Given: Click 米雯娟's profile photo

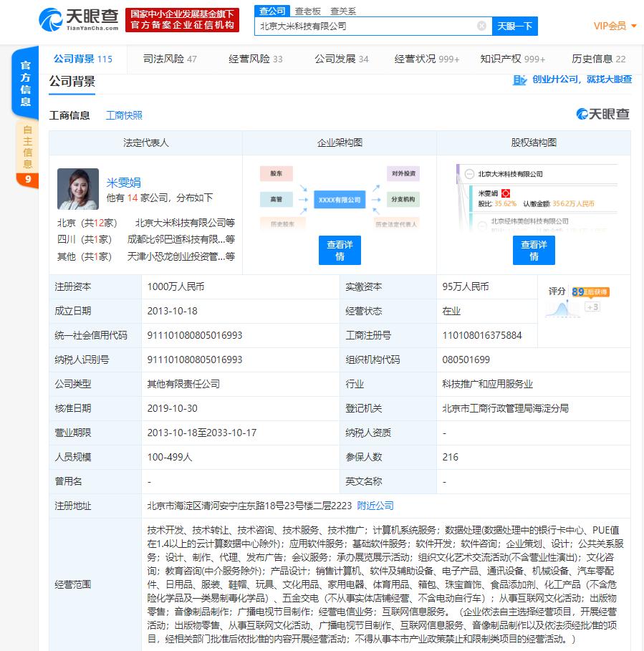Looking at the screenshot, I should click(x=78, y=188).
